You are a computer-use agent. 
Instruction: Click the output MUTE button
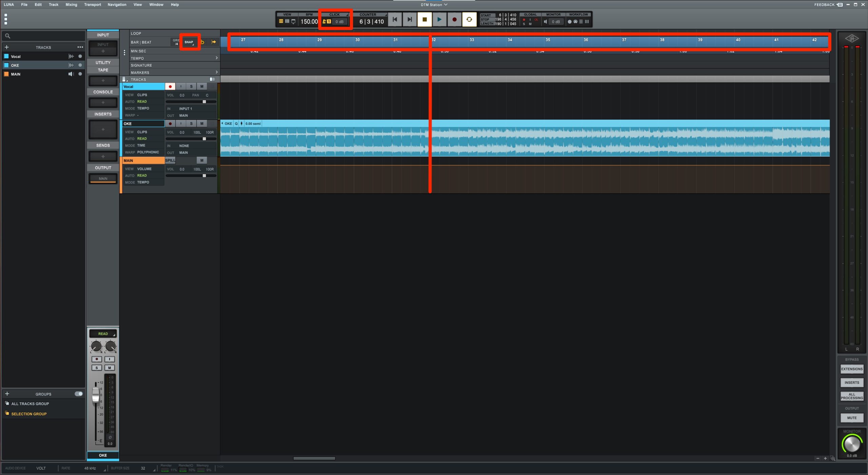[852, 418]
